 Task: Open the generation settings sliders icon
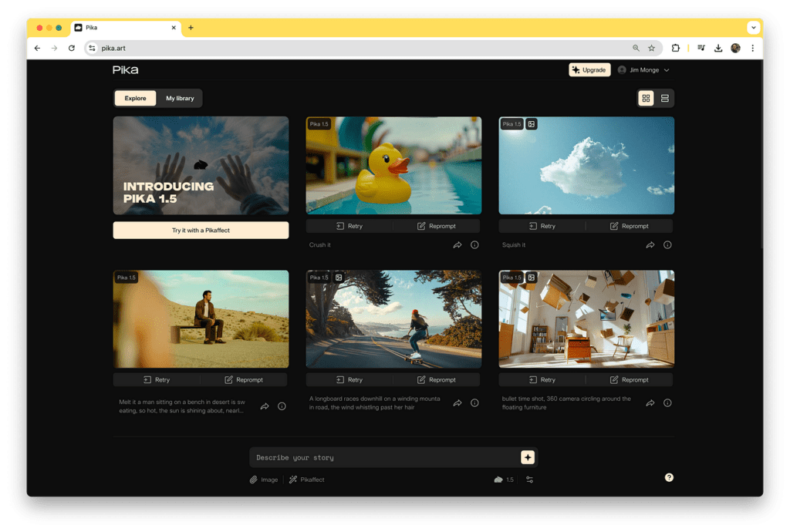click(x=529, y=480)
